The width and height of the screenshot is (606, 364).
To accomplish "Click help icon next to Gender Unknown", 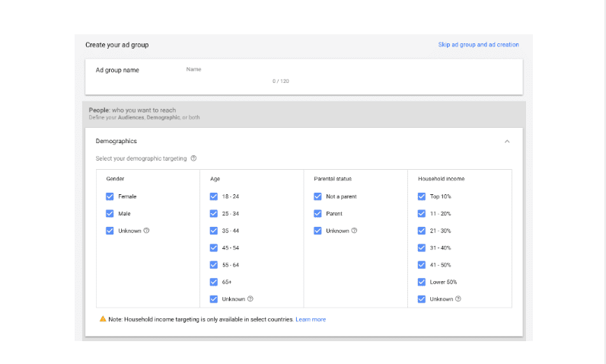I will 146,231.
